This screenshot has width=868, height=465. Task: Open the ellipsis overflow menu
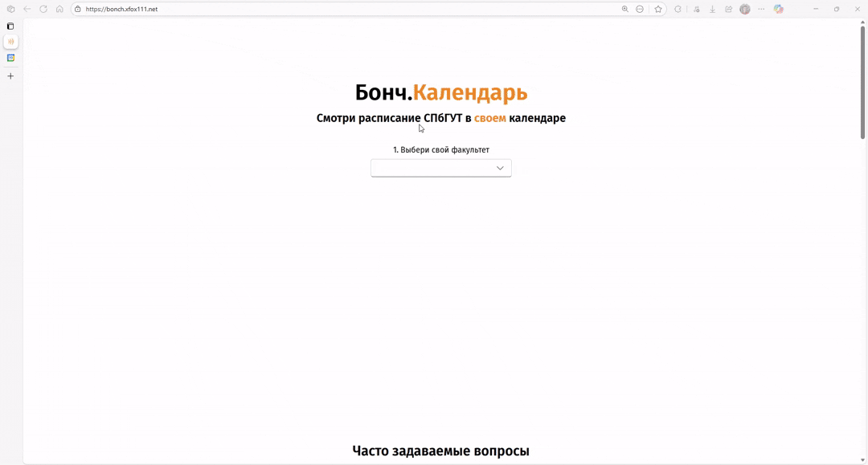(761, 9)
